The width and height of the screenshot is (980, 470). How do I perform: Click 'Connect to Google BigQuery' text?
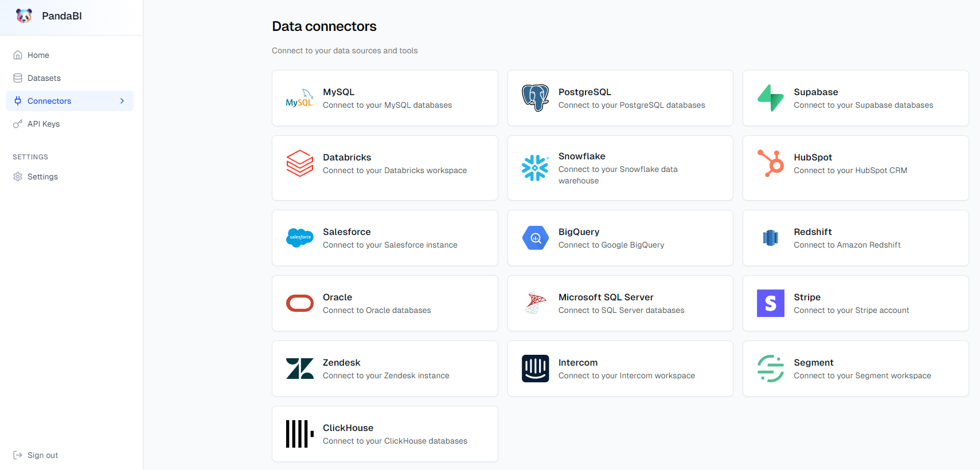[611, 245]
